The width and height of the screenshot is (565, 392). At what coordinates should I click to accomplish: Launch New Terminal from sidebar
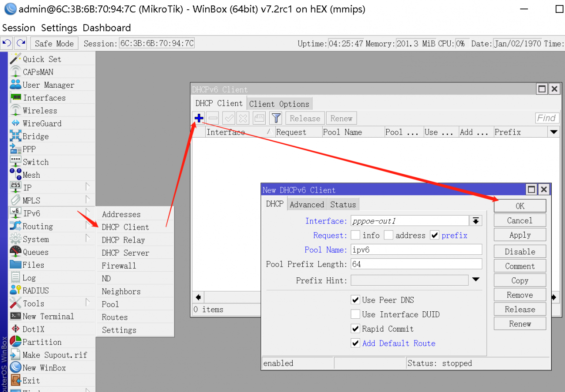tap(48, 316)
